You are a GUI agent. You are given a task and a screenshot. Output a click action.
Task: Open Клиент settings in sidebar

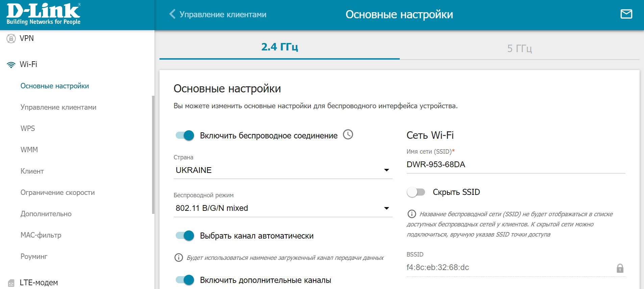(x=32, y=171)
